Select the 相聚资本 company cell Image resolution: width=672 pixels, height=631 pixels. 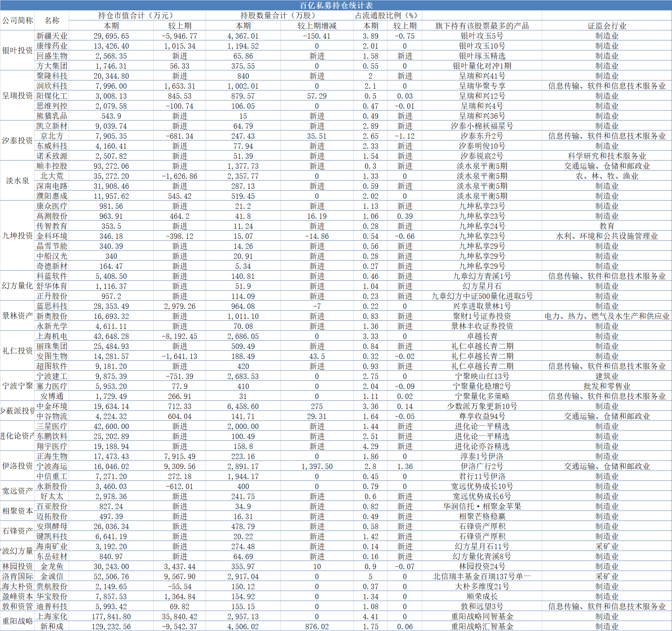tap(18, 511)
